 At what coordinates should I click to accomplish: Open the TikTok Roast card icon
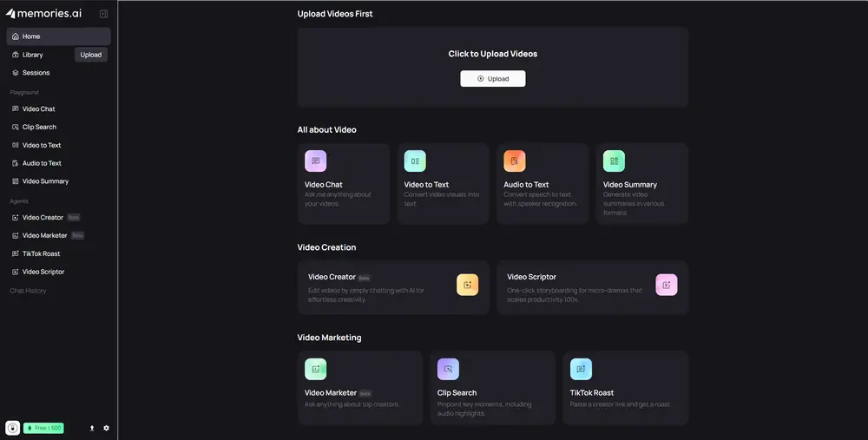tap(581, 369)
